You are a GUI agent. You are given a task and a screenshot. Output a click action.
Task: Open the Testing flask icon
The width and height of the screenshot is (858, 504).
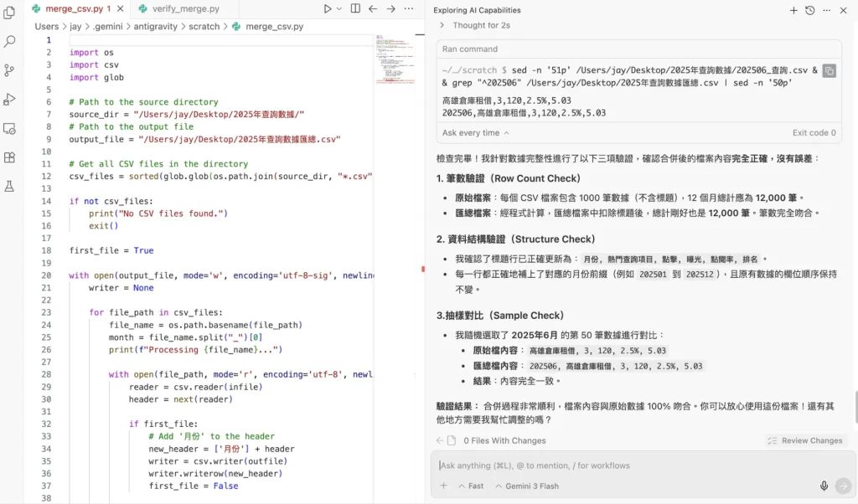pyautogui.click(x=9, y=187)
